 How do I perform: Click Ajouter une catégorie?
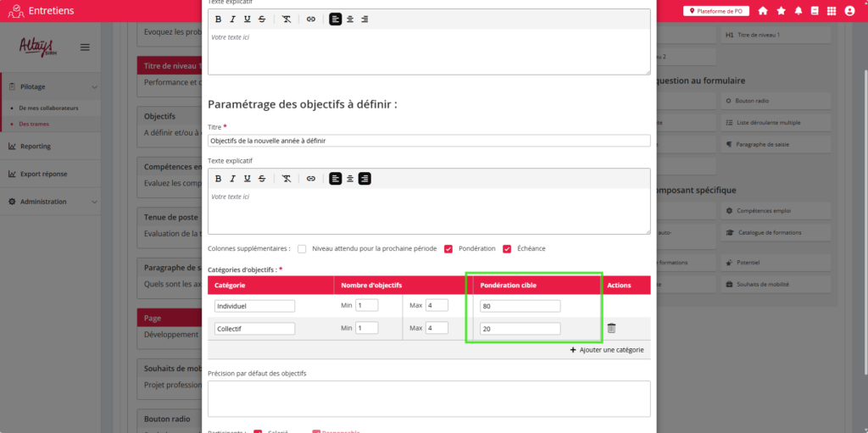(606, 350)
